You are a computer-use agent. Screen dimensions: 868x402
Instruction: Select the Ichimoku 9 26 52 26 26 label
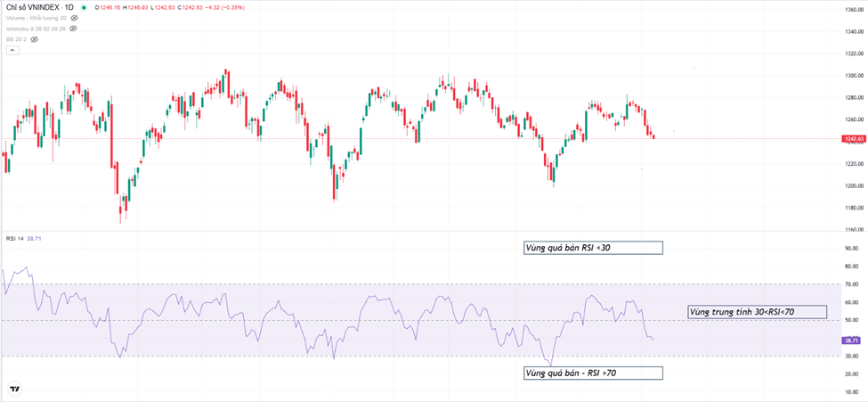point(36,29)
